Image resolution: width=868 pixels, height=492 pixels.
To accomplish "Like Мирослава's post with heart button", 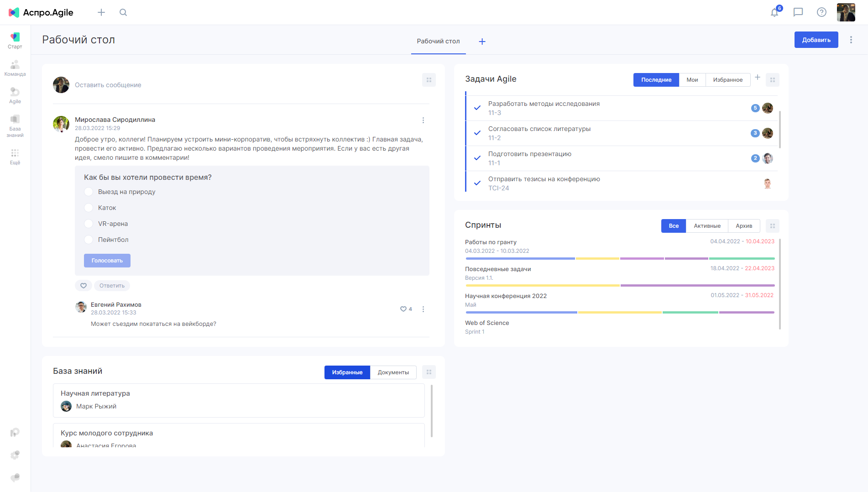I will (84, 286).
